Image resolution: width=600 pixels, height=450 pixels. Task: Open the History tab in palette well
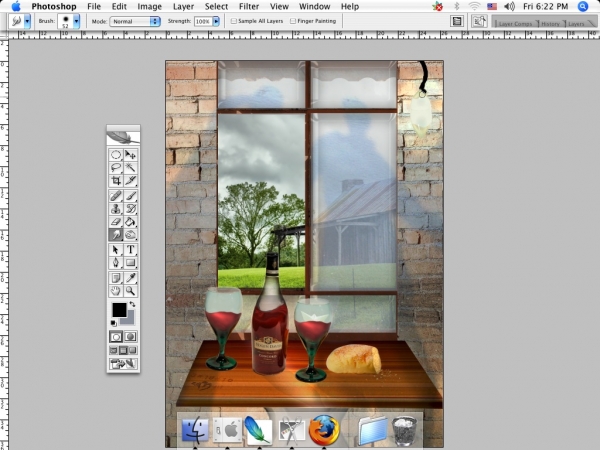(x=550, y=23)
